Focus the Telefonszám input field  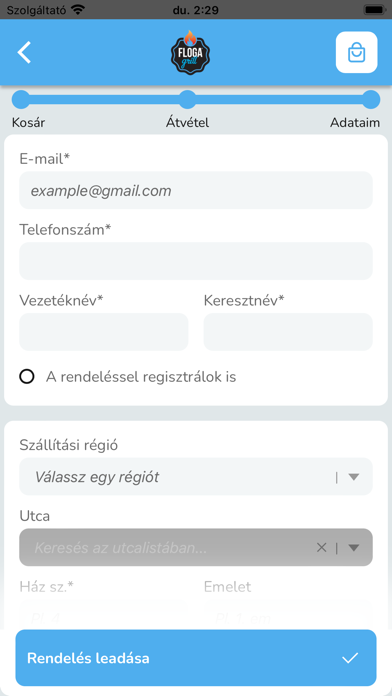196,261
